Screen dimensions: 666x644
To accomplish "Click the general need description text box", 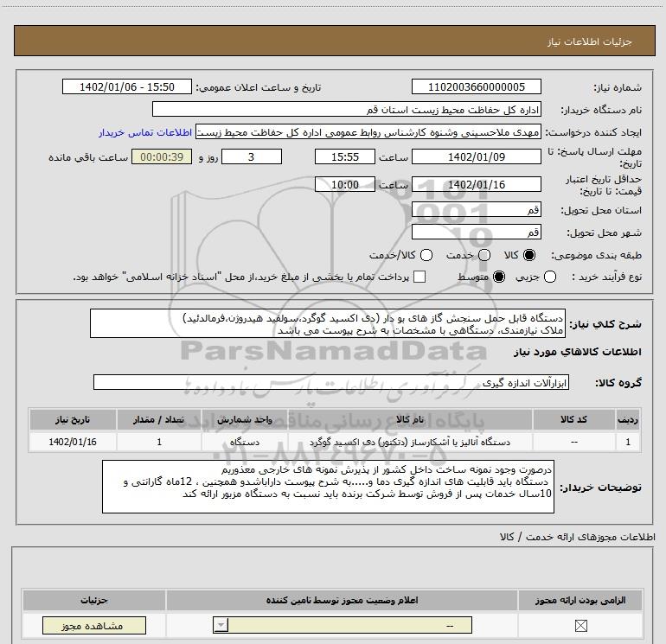I will point(328,323).
